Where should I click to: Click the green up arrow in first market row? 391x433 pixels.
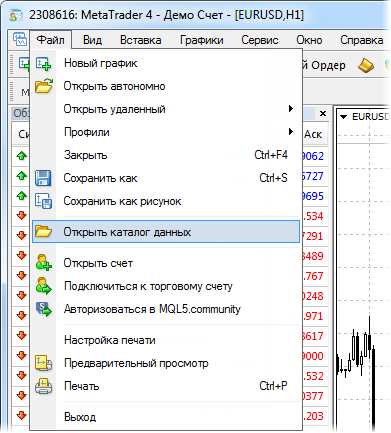22,155
